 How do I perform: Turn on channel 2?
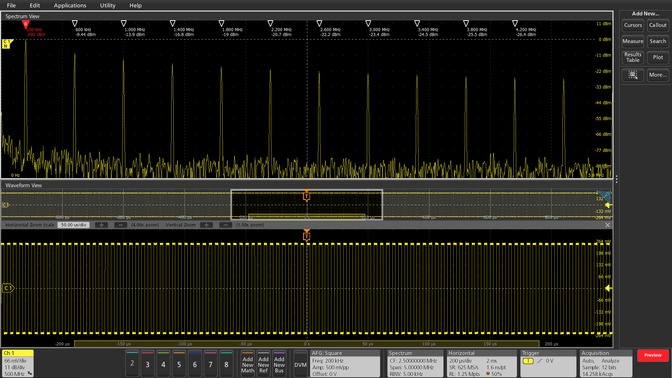pyautogui.click(x=132, y=363)
